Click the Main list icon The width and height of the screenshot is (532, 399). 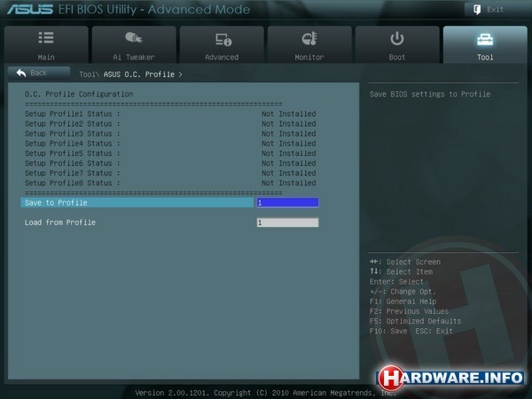tap(46, 37)
